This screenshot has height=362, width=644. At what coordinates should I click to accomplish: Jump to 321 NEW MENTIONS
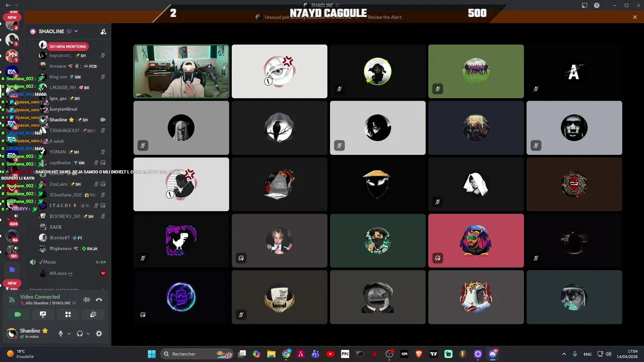tap(67, 46)
